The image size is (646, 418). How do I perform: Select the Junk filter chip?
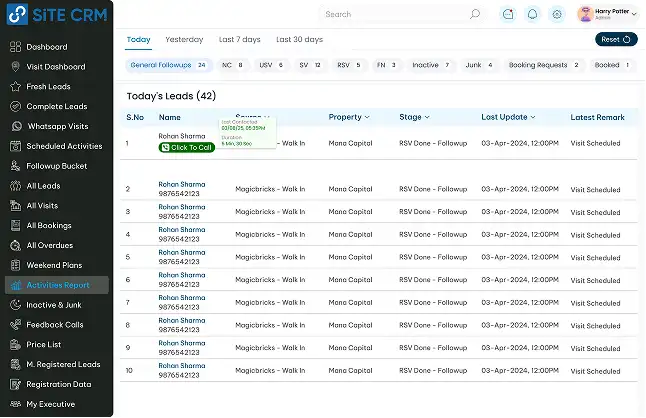pos(479,65)
